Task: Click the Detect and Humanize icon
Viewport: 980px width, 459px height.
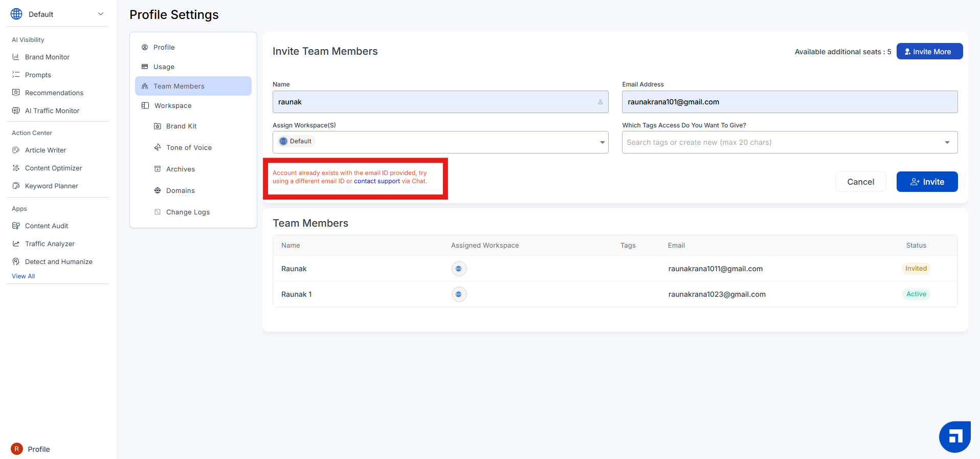Action: [16, 261]
